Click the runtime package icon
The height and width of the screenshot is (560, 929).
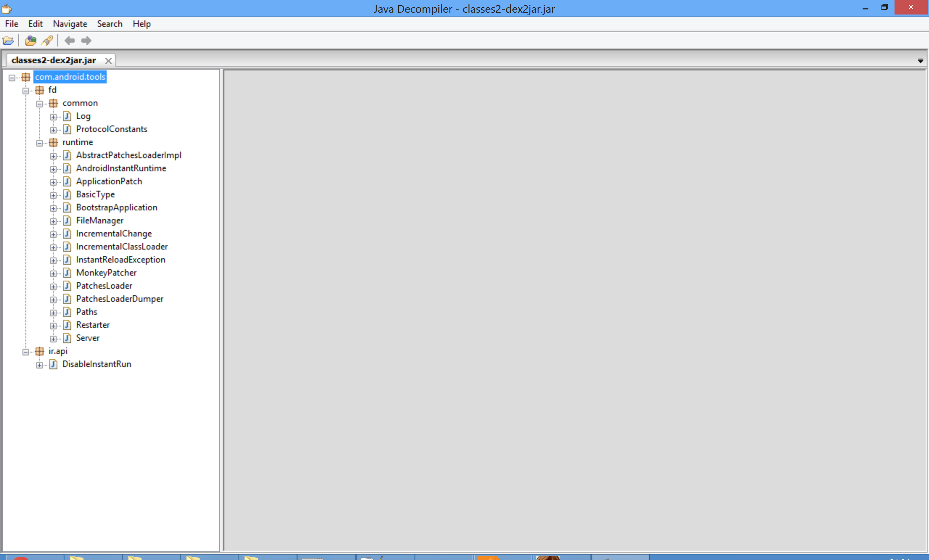click(x=54, y=143)
